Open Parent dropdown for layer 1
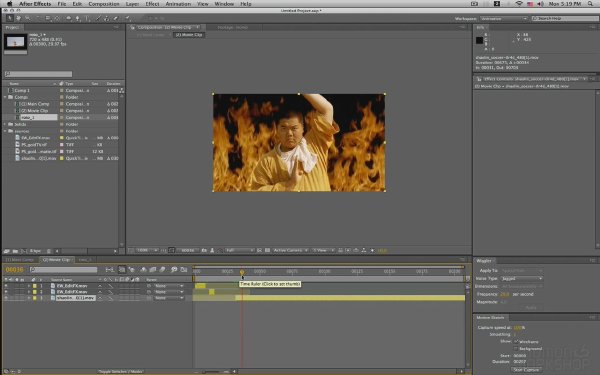The height and width of the screenshot is (375, 600). [169, 286]
